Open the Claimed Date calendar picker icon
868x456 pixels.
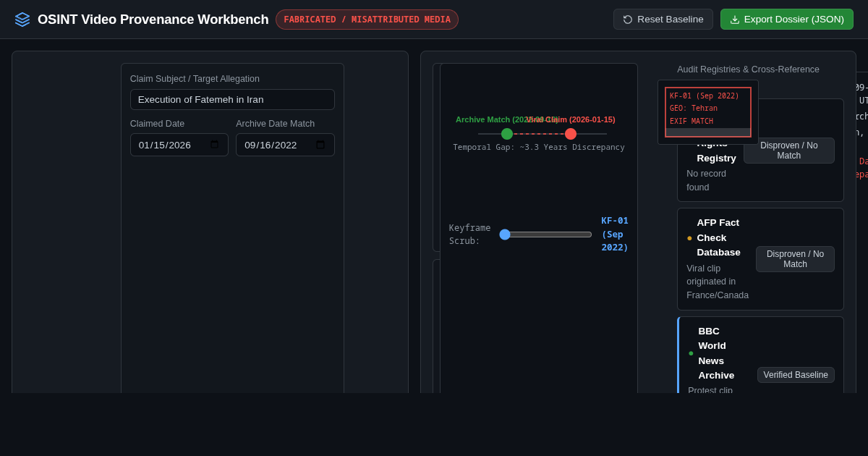click(215, 145)
